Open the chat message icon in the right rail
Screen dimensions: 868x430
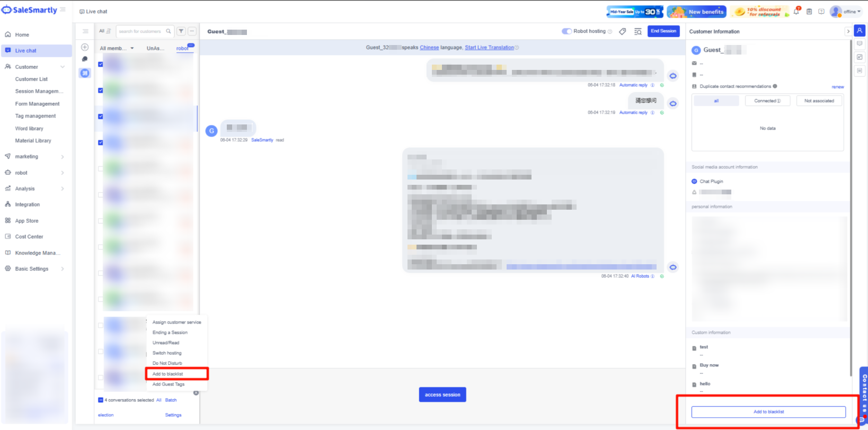860,44
